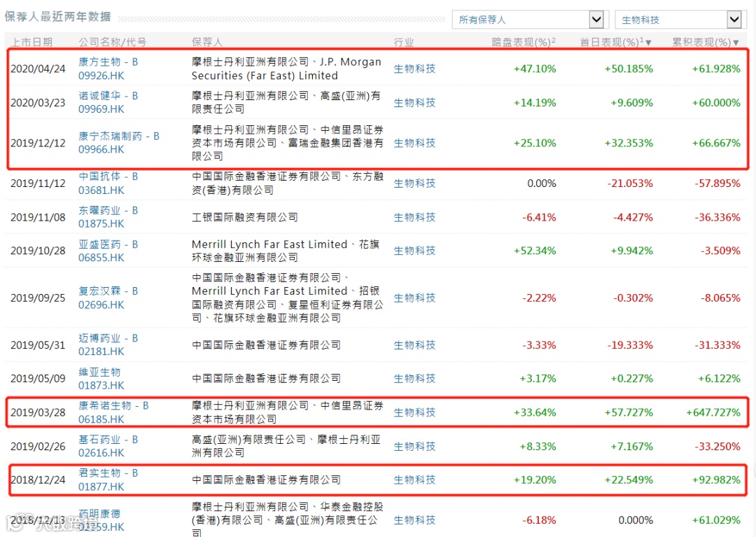The image size is (756, 537).
Task: Open 维亚生物 stock link
Action: pos(100,372)
